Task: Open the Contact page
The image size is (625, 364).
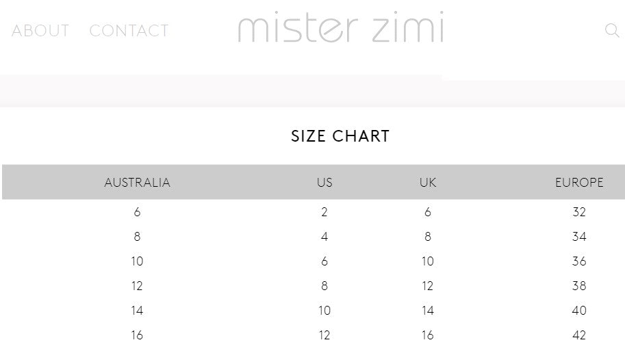Action: coord(129,31)
